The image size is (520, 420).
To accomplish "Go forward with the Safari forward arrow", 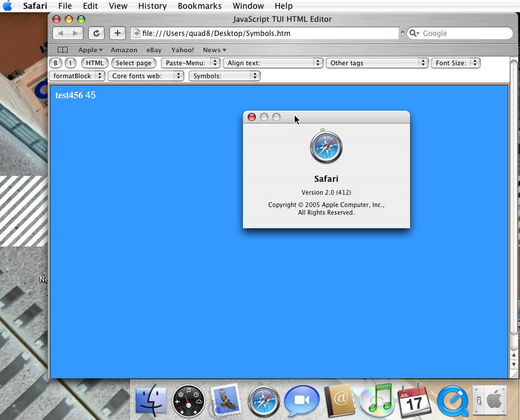I will (76, 33).
